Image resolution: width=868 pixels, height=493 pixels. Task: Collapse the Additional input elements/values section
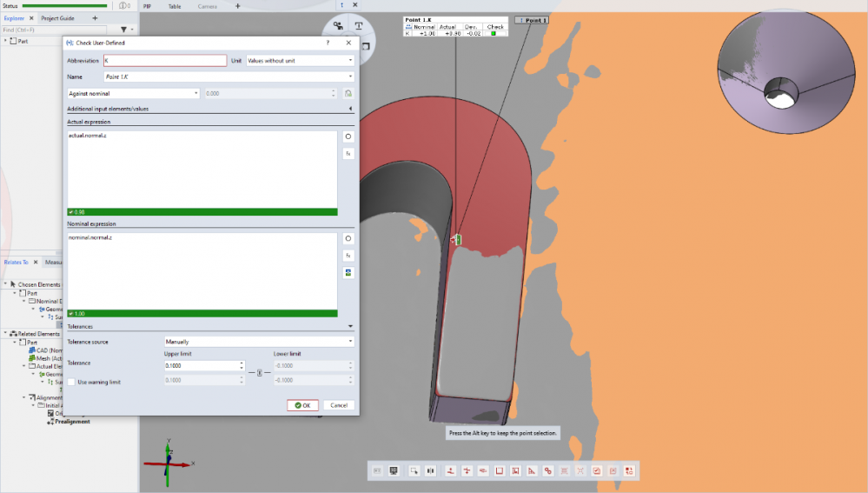coord(350,109)
